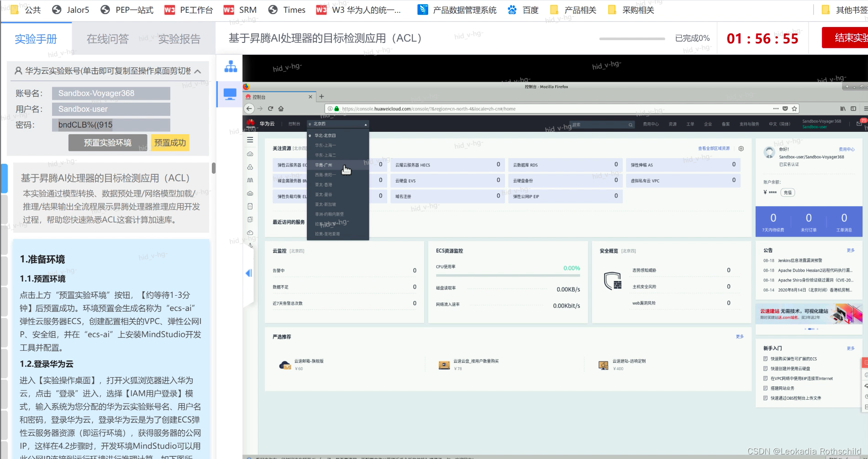Open the 云耀云服务器 HECS resource card
This screenshot has height=459, width=868.
click(x=447, y=165)
